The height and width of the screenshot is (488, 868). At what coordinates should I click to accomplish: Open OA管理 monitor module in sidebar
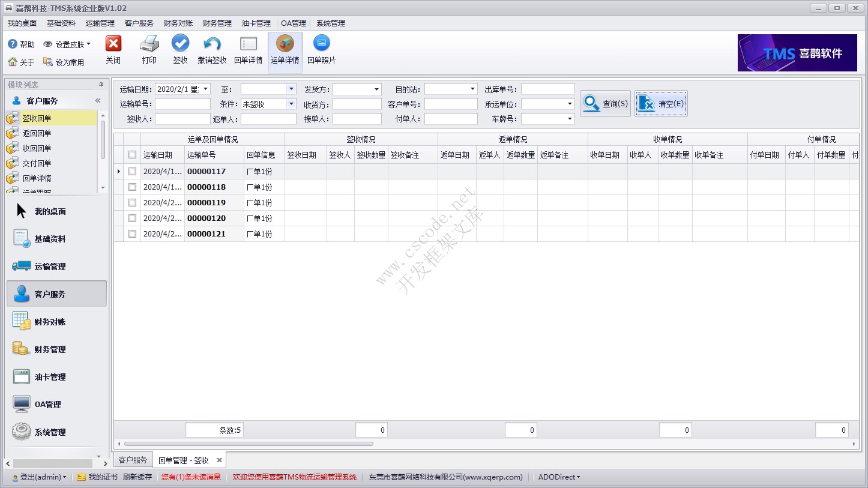coord(56,405)
